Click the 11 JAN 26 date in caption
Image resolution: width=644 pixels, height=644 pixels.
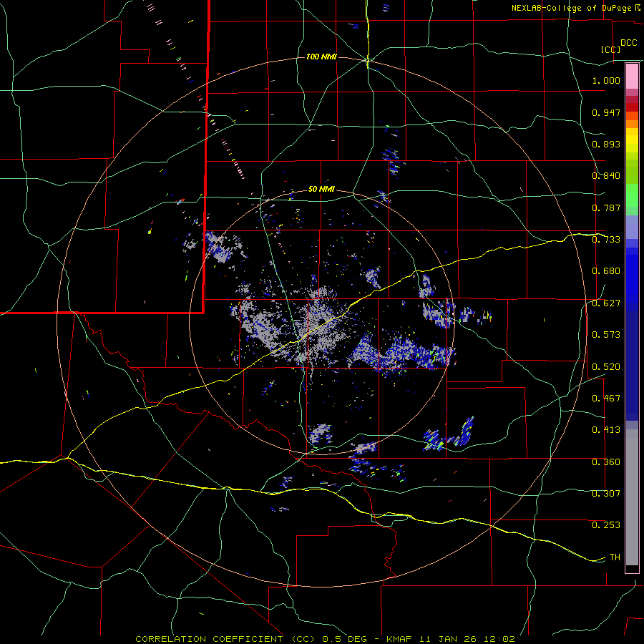point(449,639)
